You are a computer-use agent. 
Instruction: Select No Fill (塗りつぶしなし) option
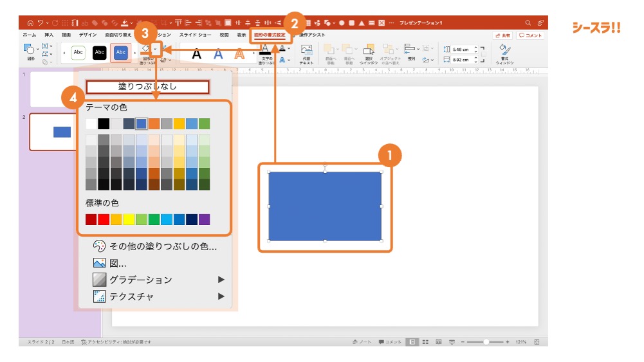tap(147, 87)
